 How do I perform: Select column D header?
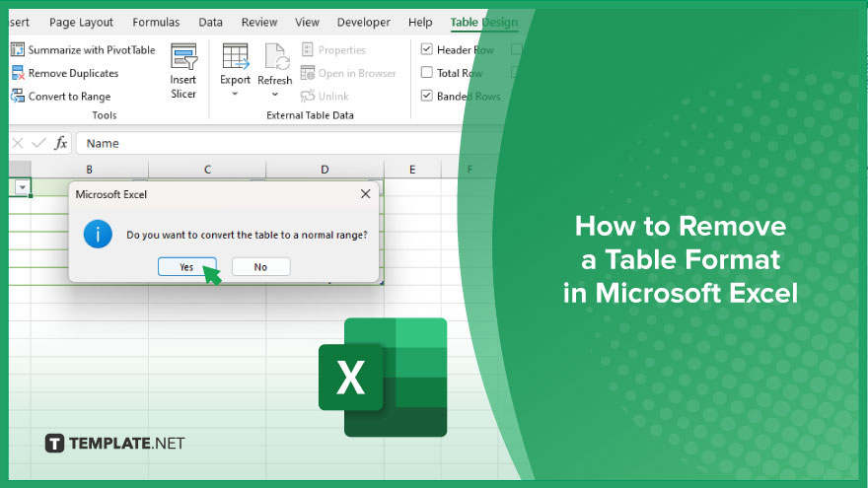(x=325, y=170)
